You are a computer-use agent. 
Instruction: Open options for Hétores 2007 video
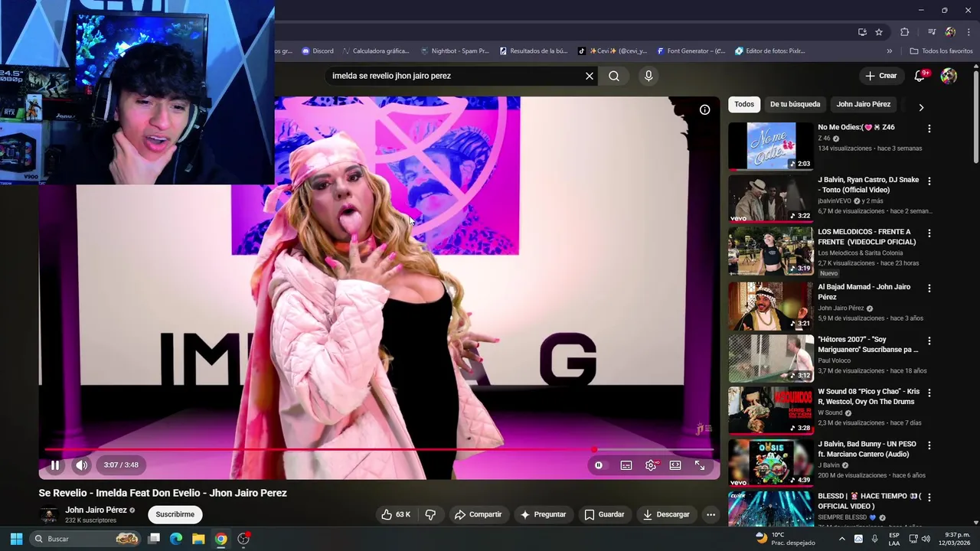coord(929,341)
